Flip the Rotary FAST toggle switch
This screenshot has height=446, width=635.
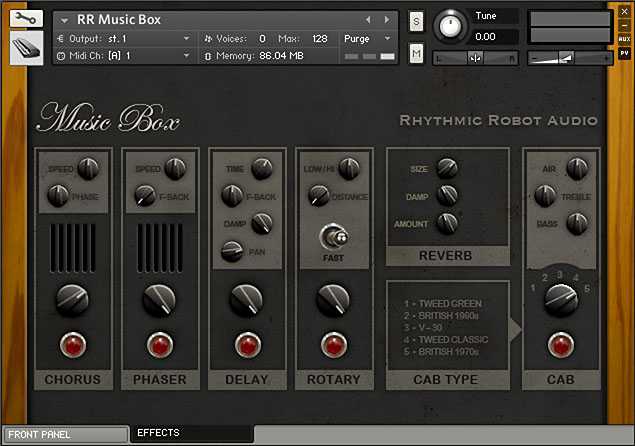[x=334, y=237]
